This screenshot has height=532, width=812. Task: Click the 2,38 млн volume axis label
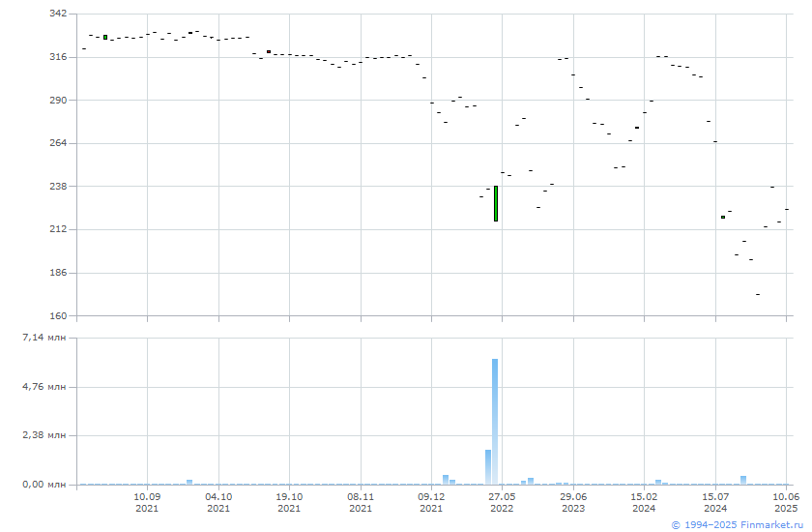click(x=44, y=435)
